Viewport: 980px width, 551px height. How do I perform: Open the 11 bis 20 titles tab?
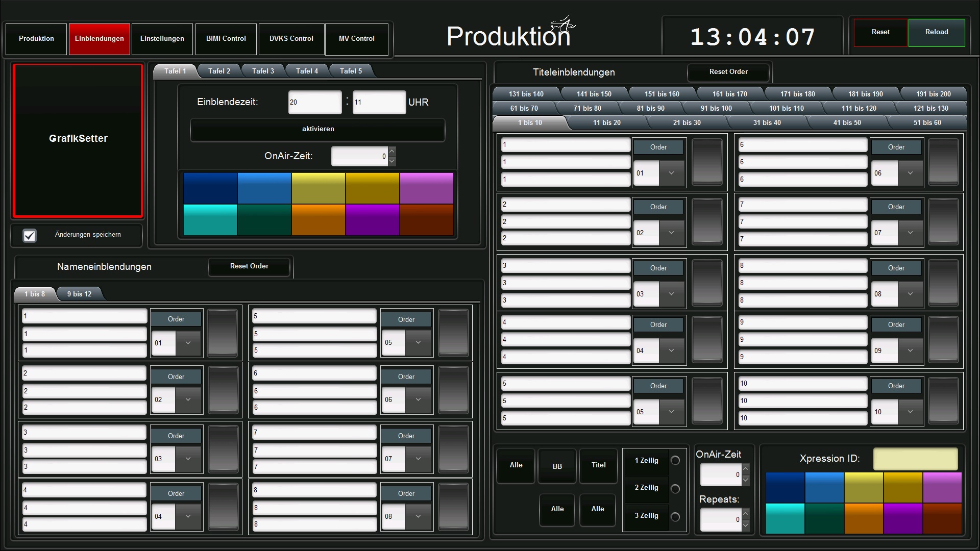[x=606, y=122]
